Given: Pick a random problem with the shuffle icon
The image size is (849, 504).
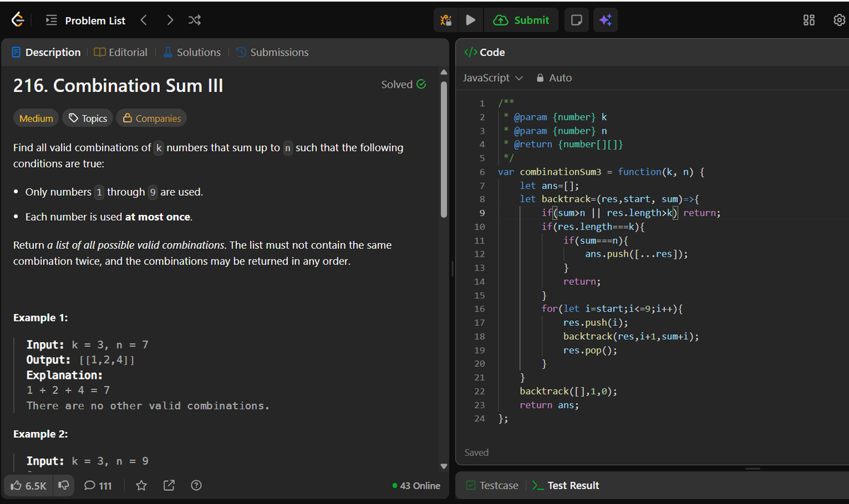Looking at the screenshot, I should coord(194,20).
